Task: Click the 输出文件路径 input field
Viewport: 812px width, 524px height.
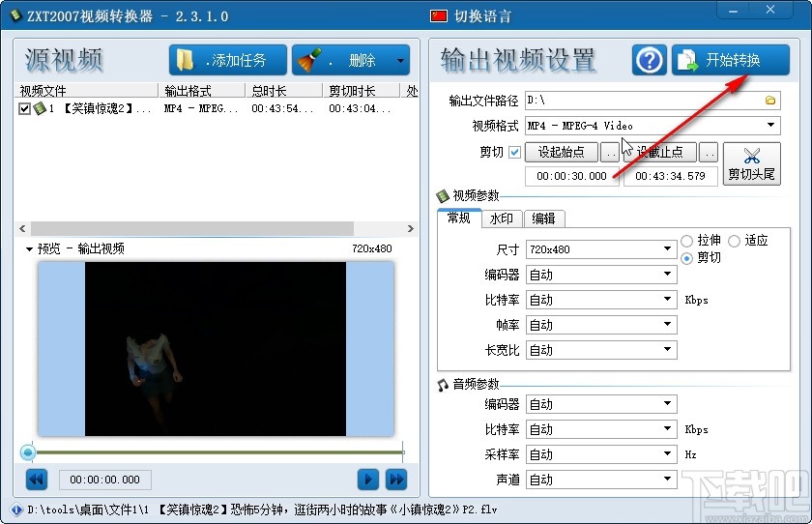Action: coord(652,101)
